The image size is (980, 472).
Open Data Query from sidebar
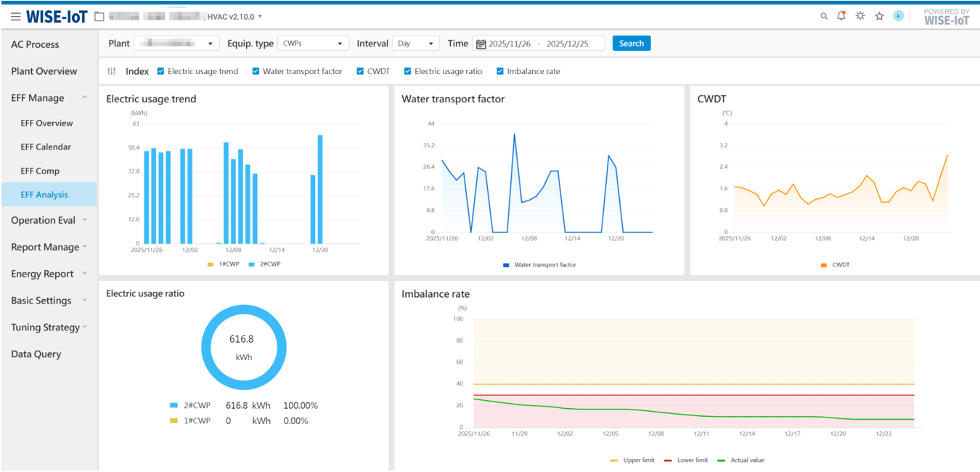coord(36,354)
